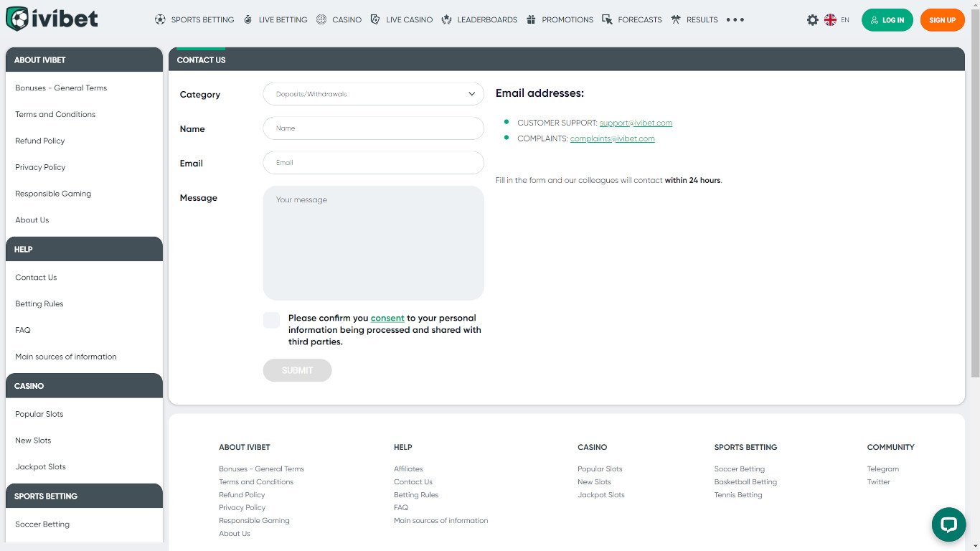Tick the personal information consent checkbox
The width and height of the screenshot is (980, 551).
[271, 320]
